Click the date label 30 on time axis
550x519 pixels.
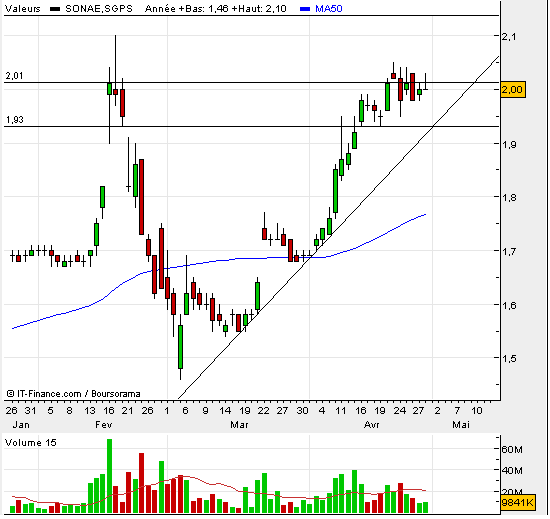pyautogui.click(x=302, y=410)
